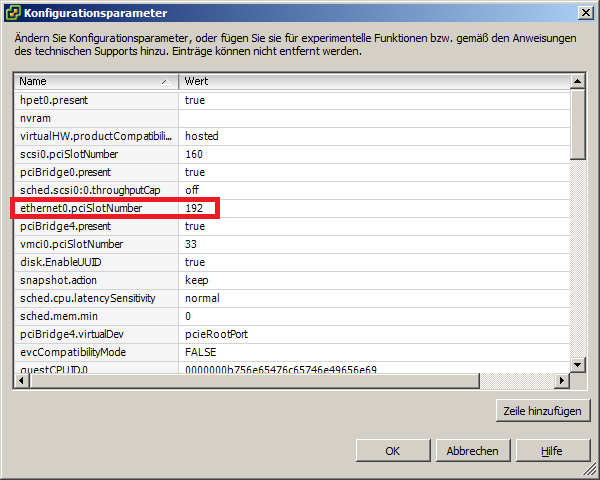The image size is (600, 480).
Task: Click the VMware icon in title bar
Action: click(x=12, y=13)
